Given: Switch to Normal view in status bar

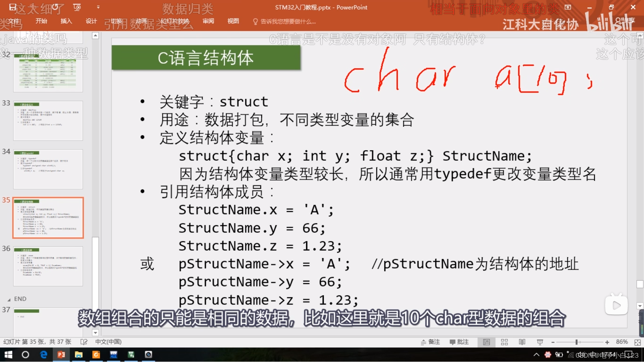Looking at the screenshot, I should (x=486, y=342).
